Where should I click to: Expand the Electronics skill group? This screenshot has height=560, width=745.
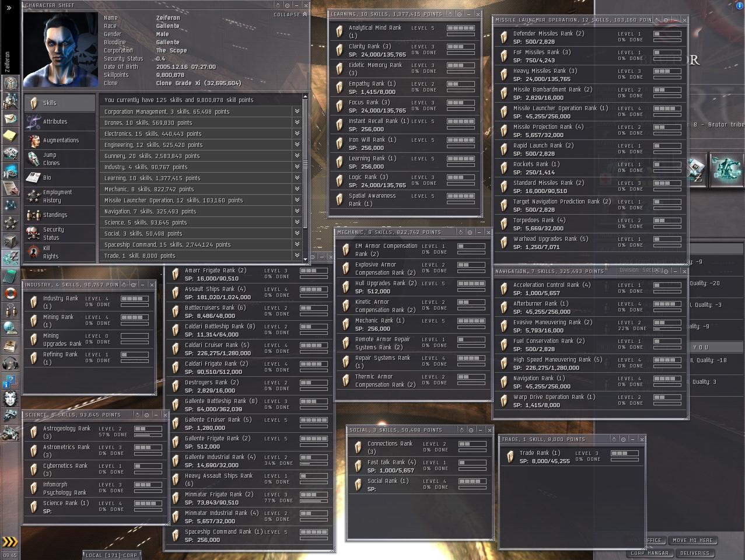[x=297, y=134]
